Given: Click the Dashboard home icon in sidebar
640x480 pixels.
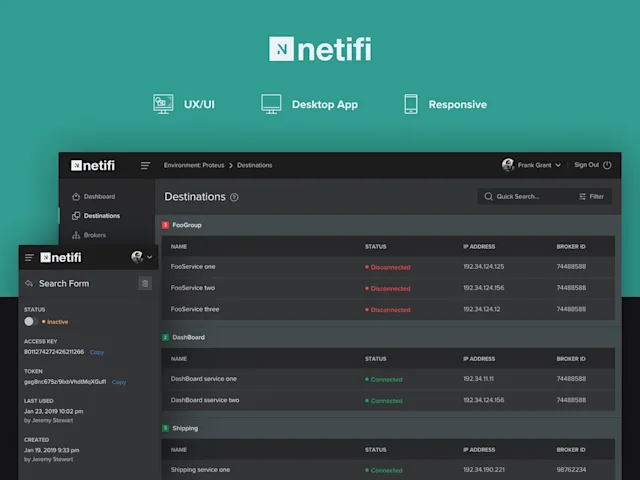Looking at the screenshot, I should (76, 196).
